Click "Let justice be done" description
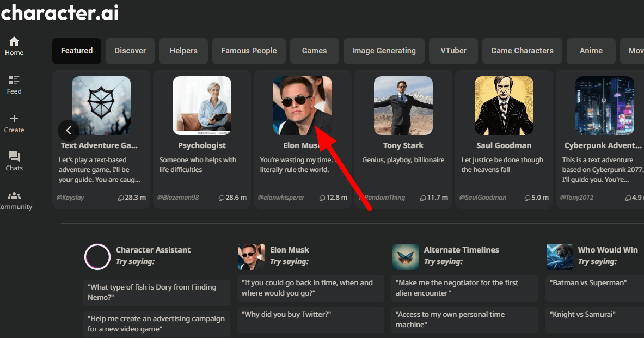The width and height of the screenshot is (644, 338). (x=502, y=165)
